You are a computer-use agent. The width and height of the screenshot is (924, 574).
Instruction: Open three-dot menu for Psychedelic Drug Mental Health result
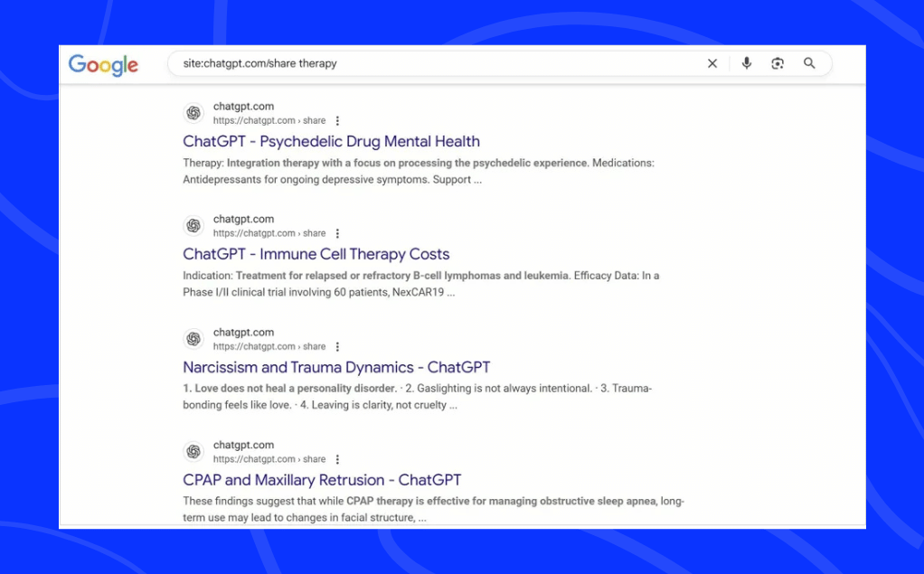tap(337, 120)
